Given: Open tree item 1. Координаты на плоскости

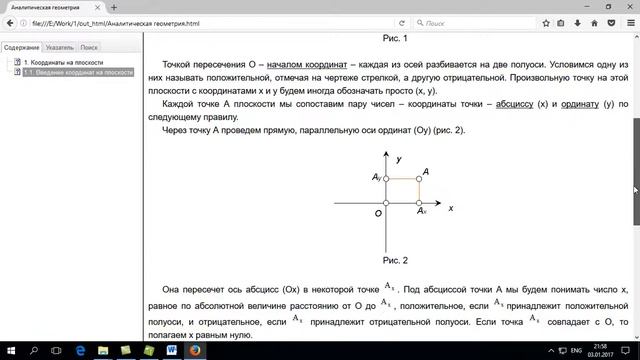Looking at the screenshot, I should pos(63,62).
